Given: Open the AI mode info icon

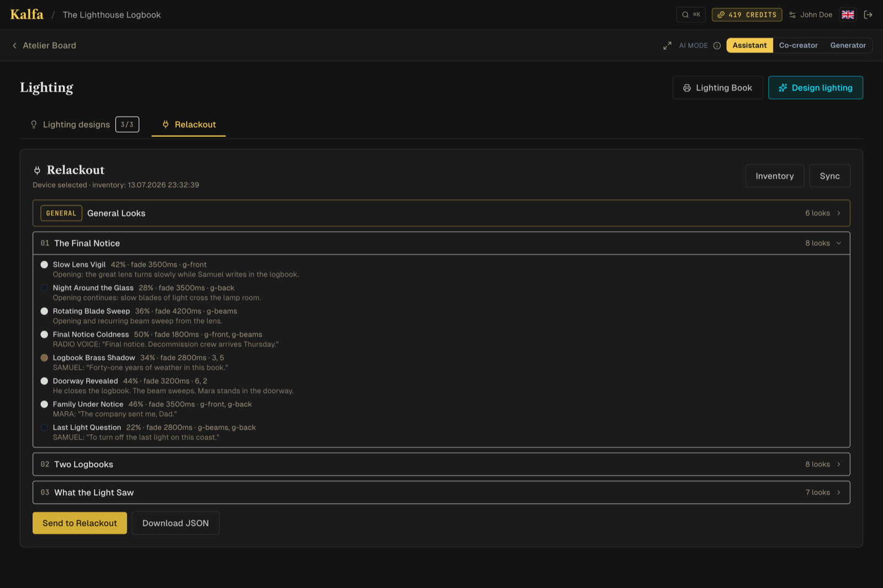Looking at the screenshot, I should click(x=717, y=46).
